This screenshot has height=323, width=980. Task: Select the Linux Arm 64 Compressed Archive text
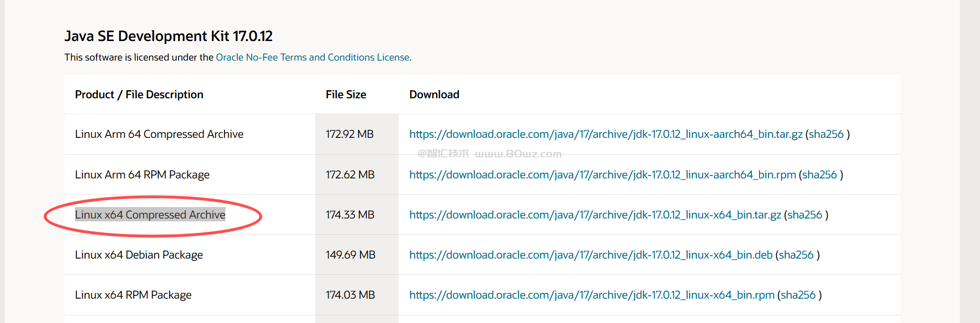[x=159, y=134]
